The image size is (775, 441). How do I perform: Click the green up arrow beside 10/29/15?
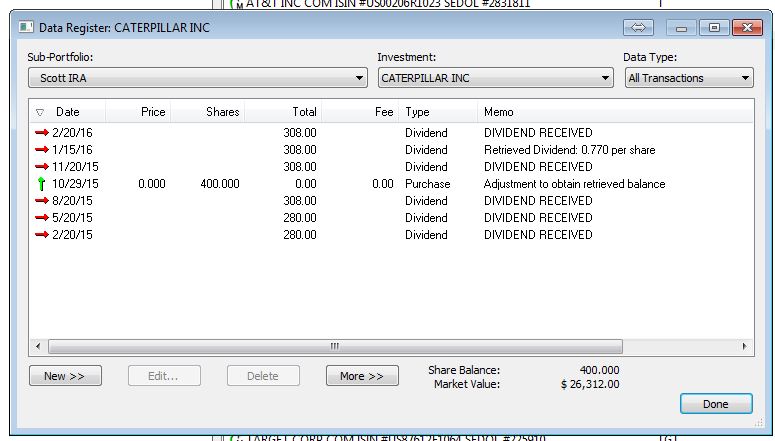(x=42, y=184)
